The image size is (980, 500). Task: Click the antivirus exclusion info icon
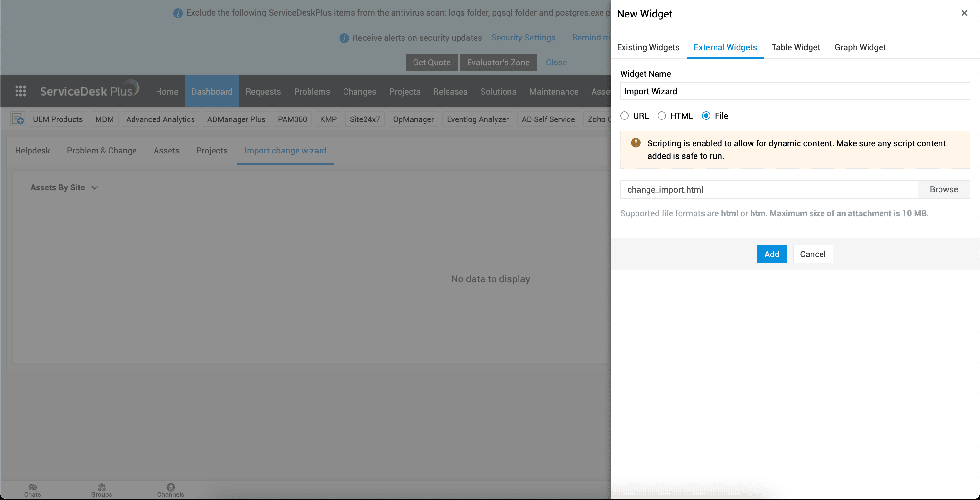[178, 13]
